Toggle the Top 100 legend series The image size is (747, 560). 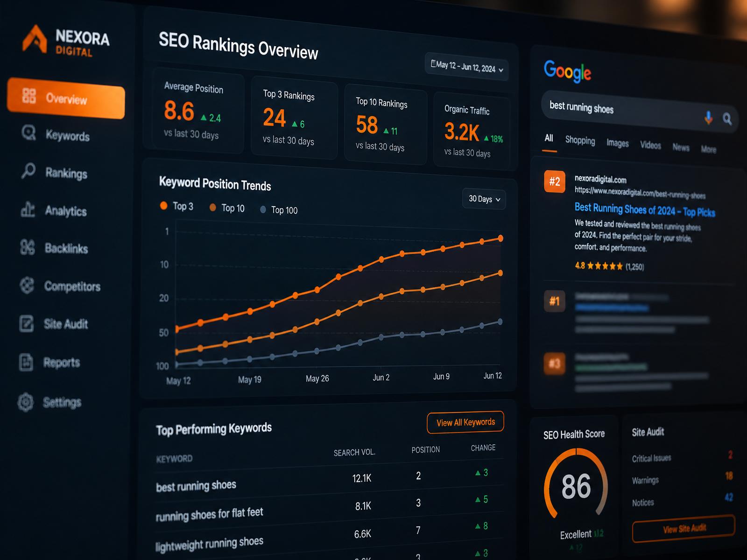point(279,210)
